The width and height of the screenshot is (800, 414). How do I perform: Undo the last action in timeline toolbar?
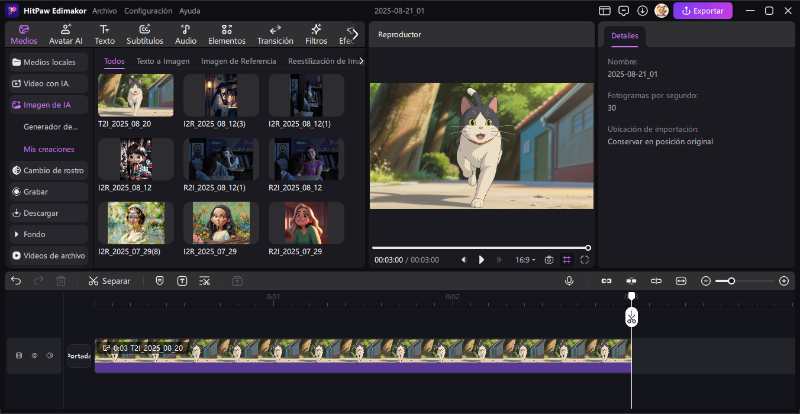[16, 281]
